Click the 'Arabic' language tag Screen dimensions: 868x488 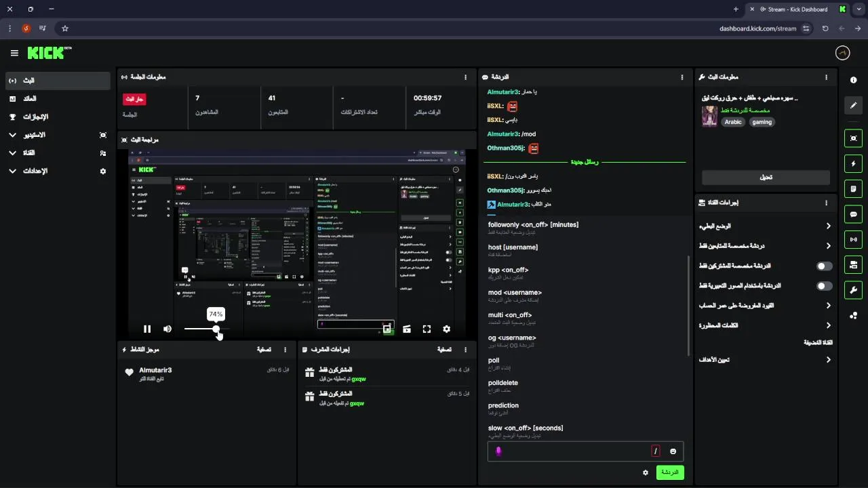733,122
